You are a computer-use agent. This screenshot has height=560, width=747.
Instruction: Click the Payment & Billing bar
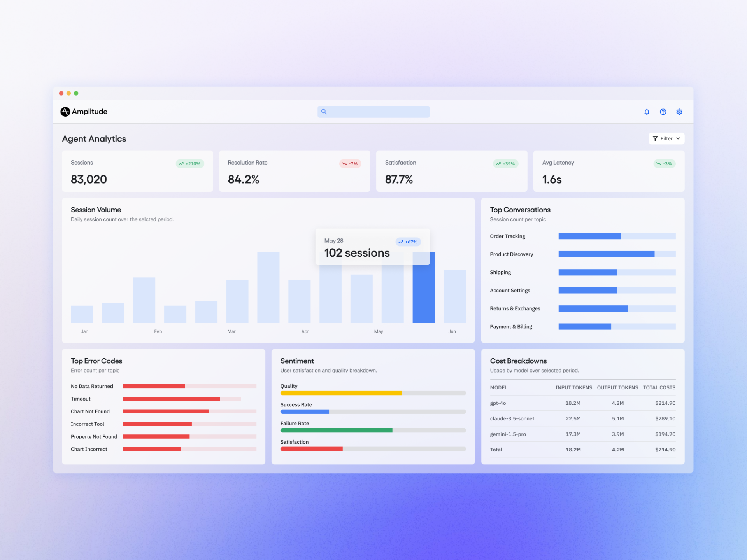pos(617,327)
